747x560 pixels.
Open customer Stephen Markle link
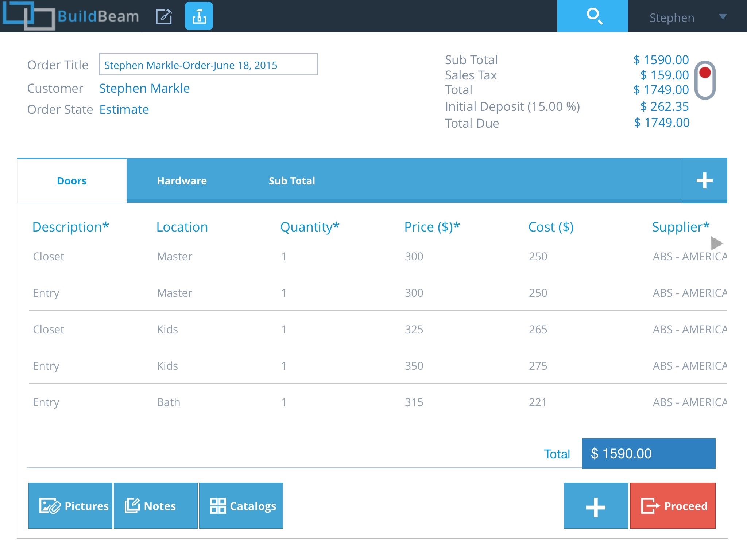tap(144, 88)
